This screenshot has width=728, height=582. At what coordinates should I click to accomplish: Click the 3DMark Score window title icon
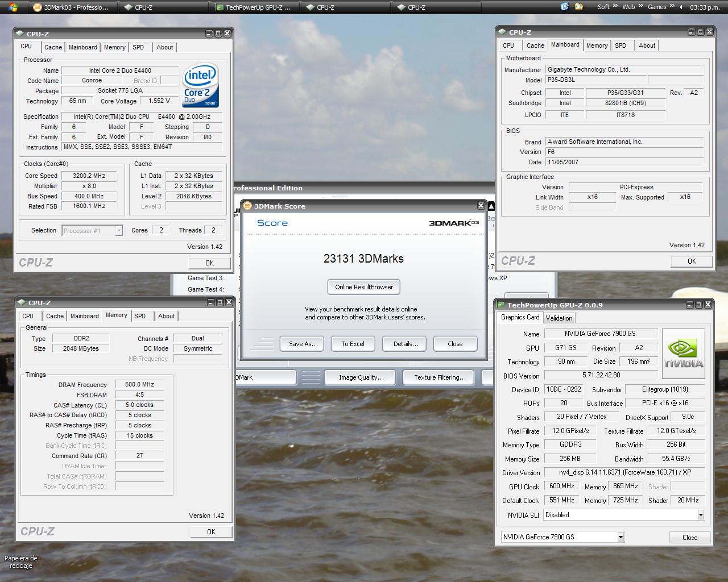tap(247, 206)
